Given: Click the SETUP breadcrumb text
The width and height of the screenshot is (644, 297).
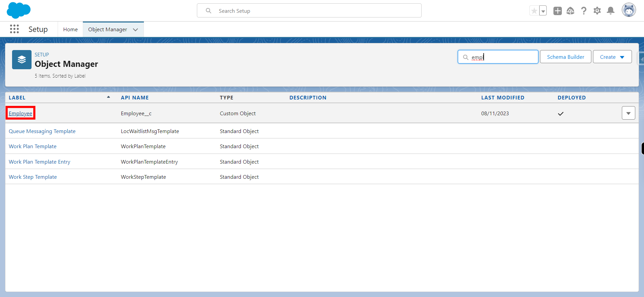Looking at the screenshot, I should tap(42, 54).
